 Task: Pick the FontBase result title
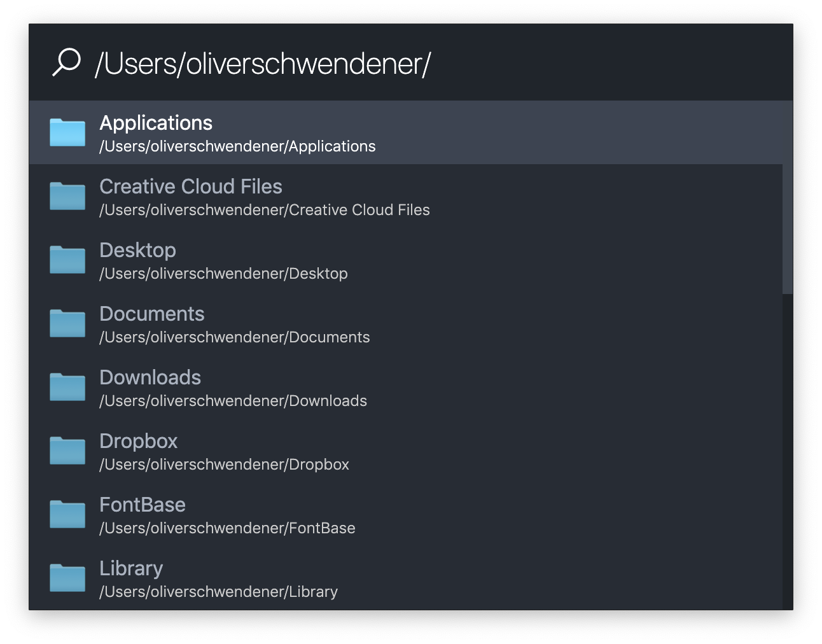(143, 505)
